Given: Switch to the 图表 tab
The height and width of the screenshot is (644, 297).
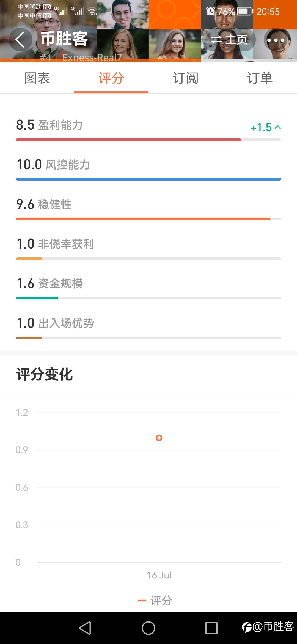Looking at the screenshot, I should pos(37,78).
